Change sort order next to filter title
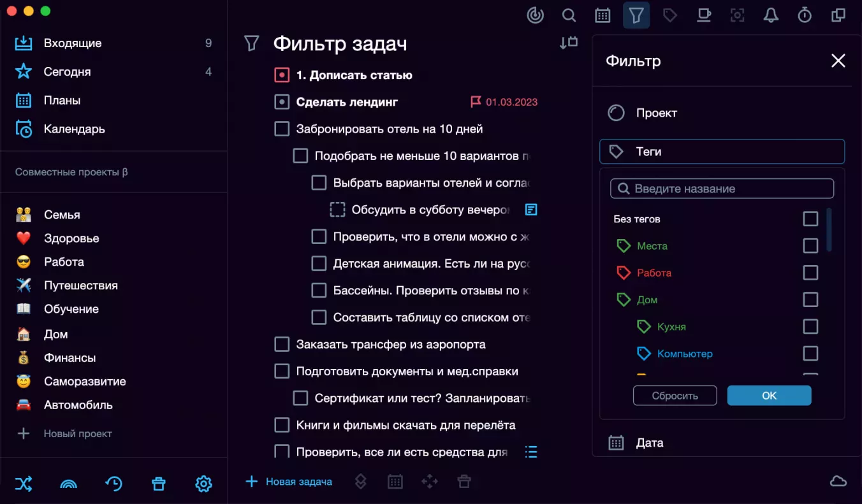The width and height of the screenshot is (862, 504). pos(569,43)
